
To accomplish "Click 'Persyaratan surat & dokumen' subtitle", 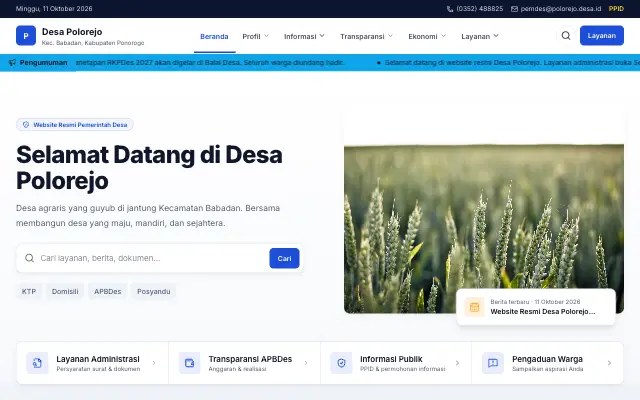I will point(98,369).
